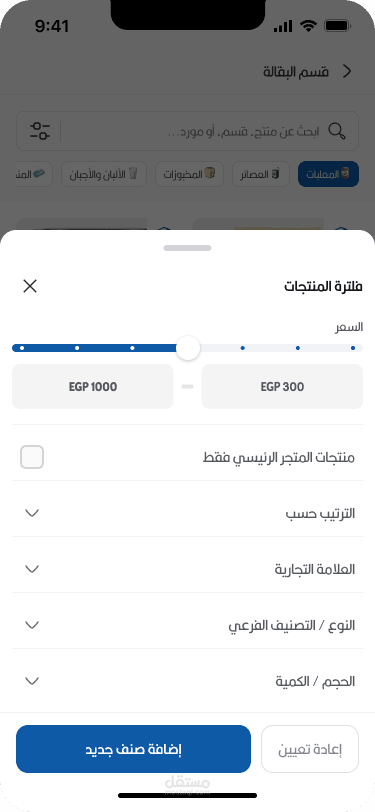Click the EGP 1000 price field
Screen dimensions: 375x812
93,386
